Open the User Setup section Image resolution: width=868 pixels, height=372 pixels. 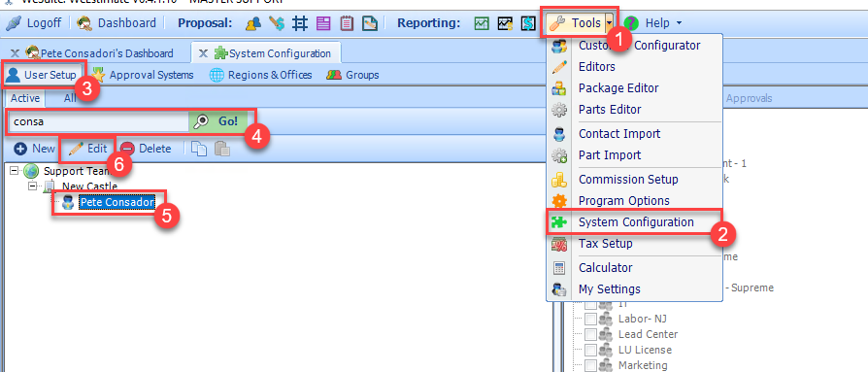[x=42, y=75]
